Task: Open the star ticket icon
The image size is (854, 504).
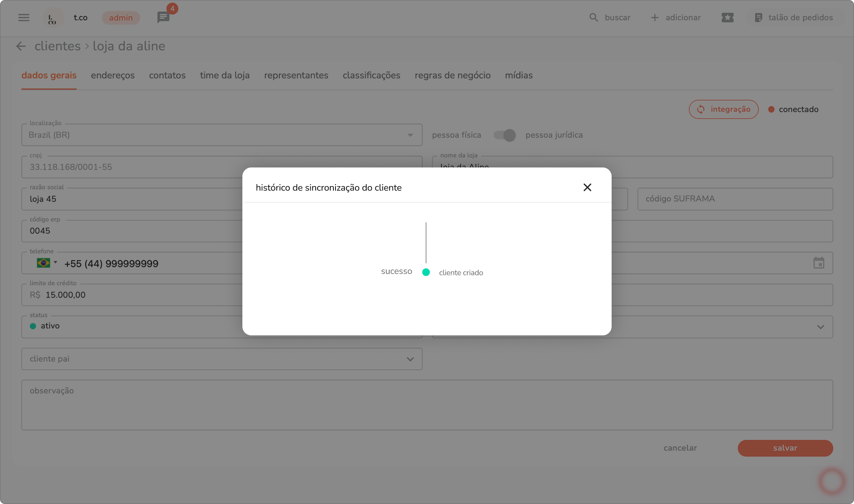Action: (727, 17)
